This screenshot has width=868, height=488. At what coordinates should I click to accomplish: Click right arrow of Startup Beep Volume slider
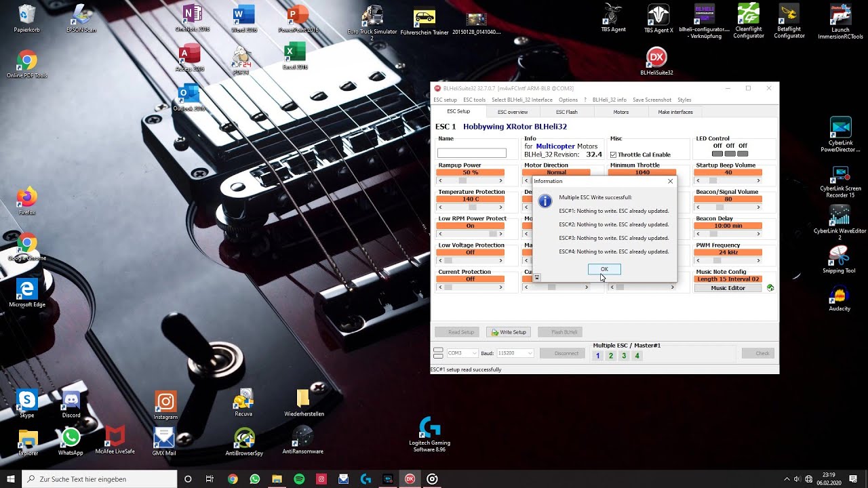(759, 181)
